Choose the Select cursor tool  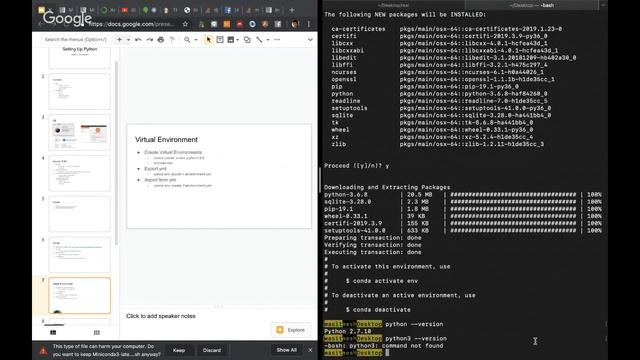tap(209, 40)
